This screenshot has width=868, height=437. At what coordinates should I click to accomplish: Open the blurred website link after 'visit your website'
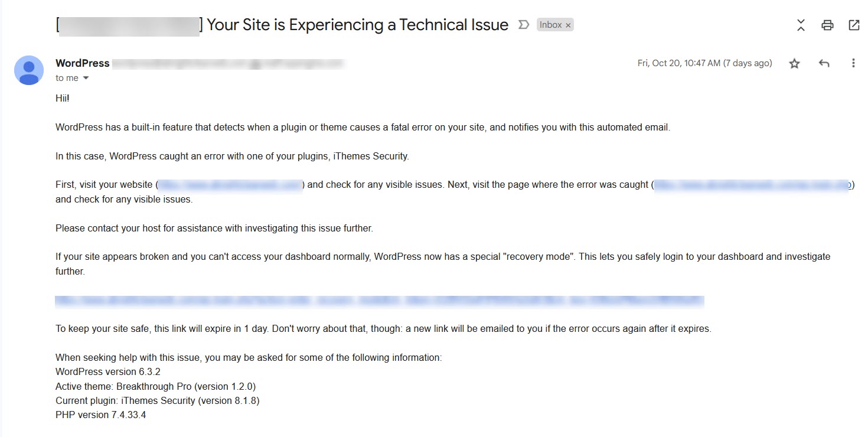click(x=230, y=185)
